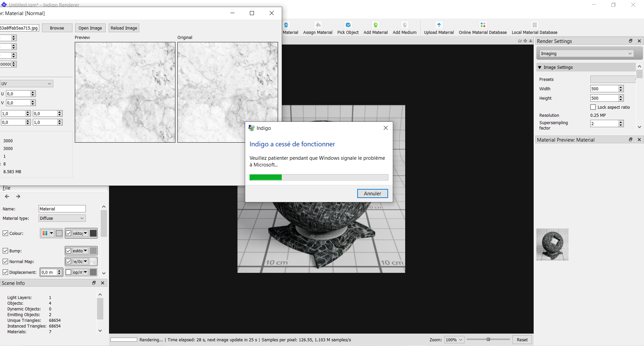Image resolution: width=644 pixels, height=346 pixels.
Task: Expand the Imaging dropdown in Render Settings
Action: (586, 54)
